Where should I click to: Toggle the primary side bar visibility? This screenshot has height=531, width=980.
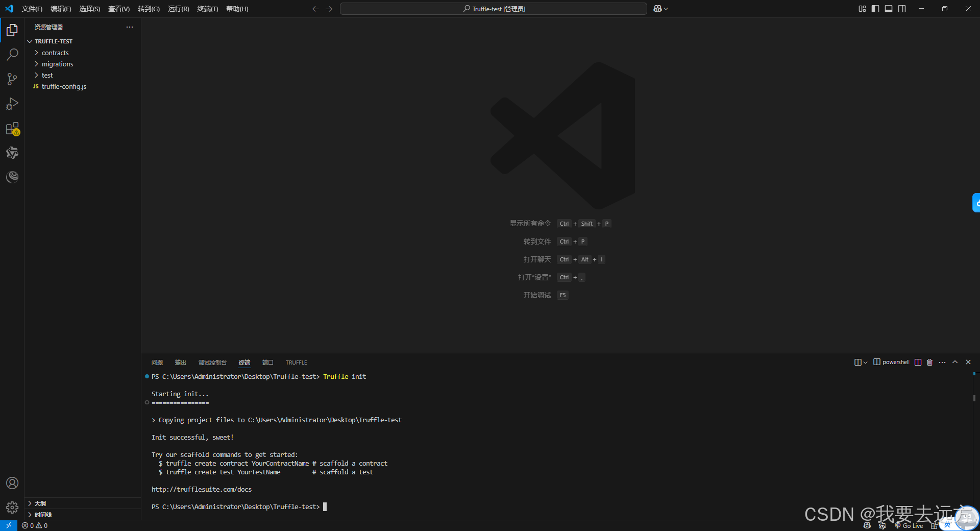tap(875, 9)
